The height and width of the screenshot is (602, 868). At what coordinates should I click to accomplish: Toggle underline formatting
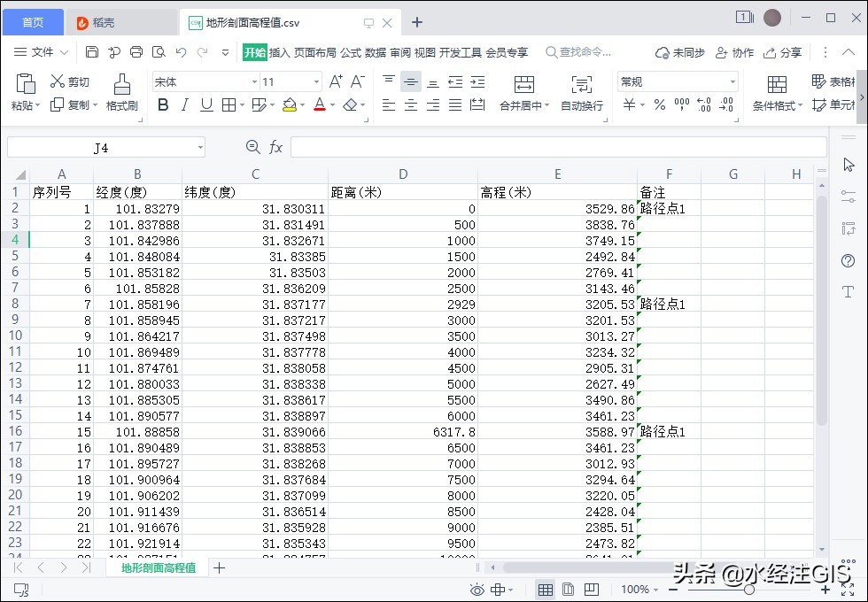pyautogui.click(x=206, y=105)
